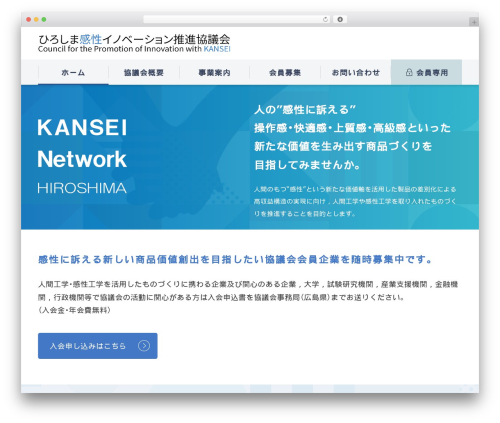Click the yellow minimize window dot
500x423 pixels.
pos(36,20)
